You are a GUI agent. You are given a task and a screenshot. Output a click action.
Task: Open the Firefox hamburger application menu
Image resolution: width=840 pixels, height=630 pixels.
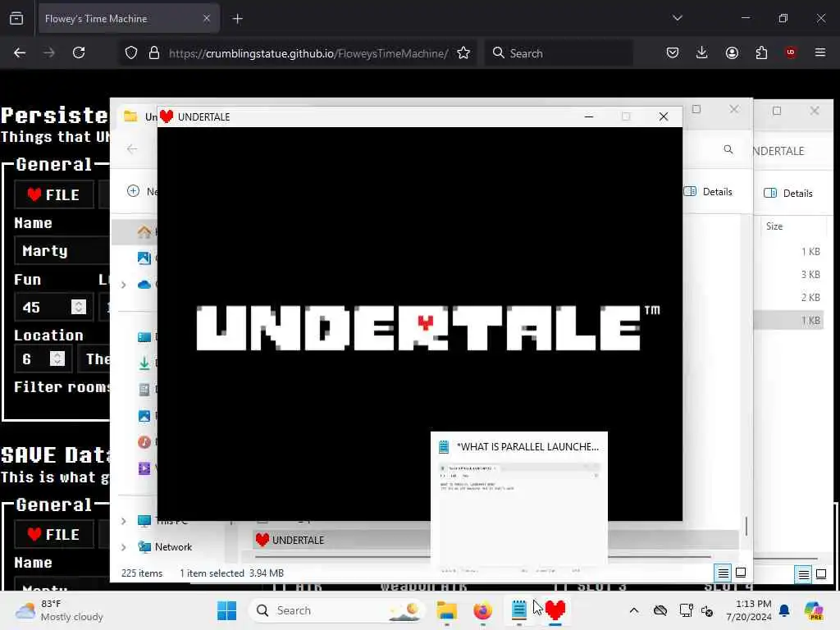(820, 52)
